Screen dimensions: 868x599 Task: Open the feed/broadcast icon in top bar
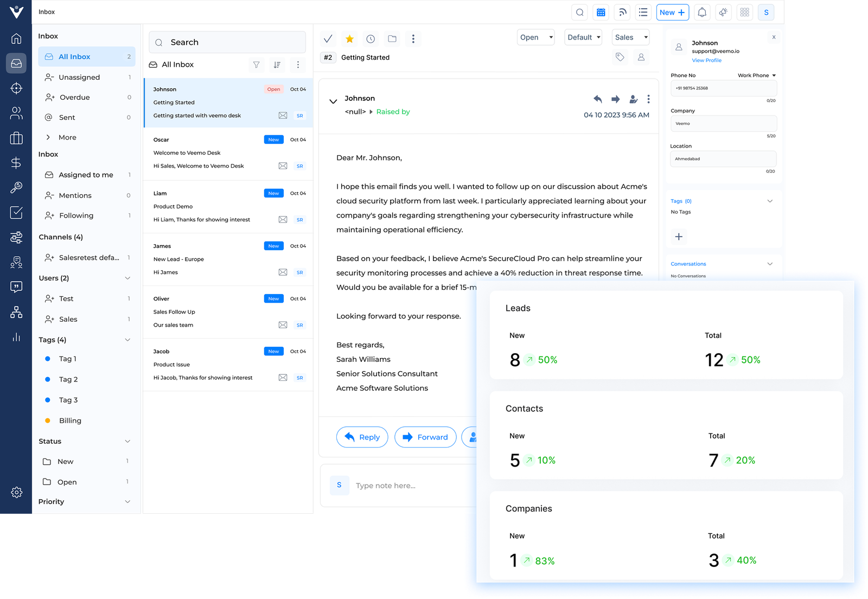622,12
